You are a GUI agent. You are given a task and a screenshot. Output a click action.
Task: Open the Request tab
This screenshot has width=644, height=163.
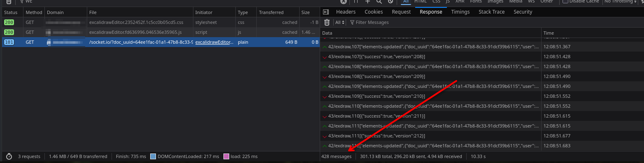coord(401,12)
